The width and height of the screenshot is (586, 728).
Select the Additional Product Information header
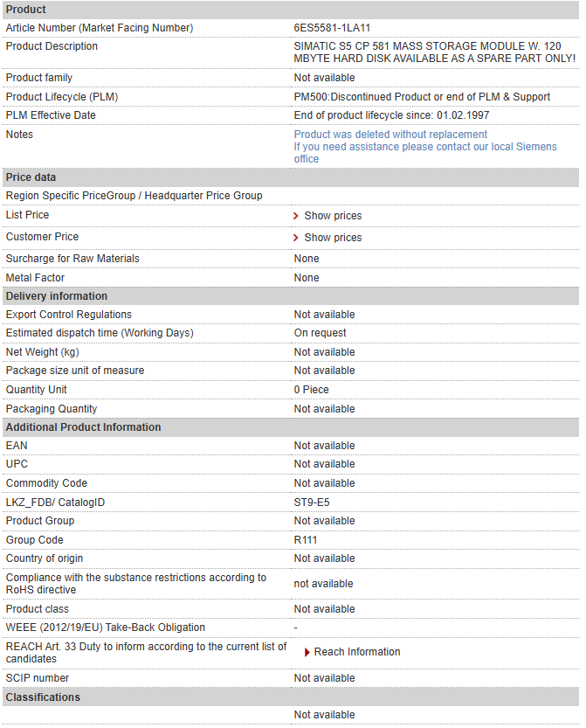pyautogui.click(x=291, y=427)
